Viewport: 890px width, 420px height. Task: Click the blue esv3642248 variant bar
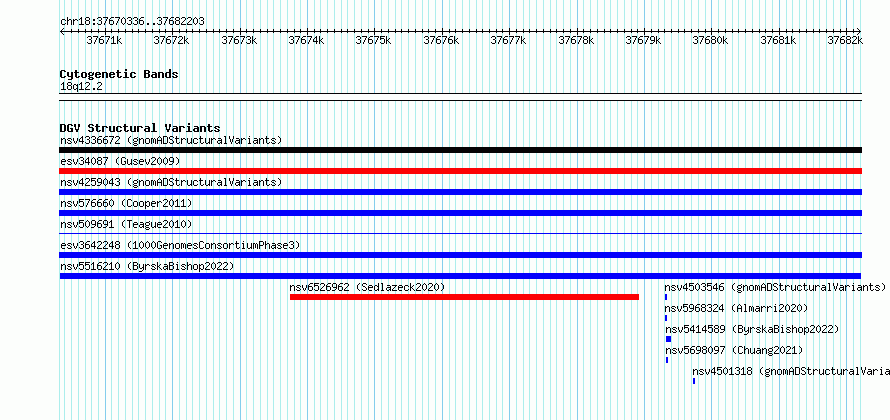pos(461,255)
